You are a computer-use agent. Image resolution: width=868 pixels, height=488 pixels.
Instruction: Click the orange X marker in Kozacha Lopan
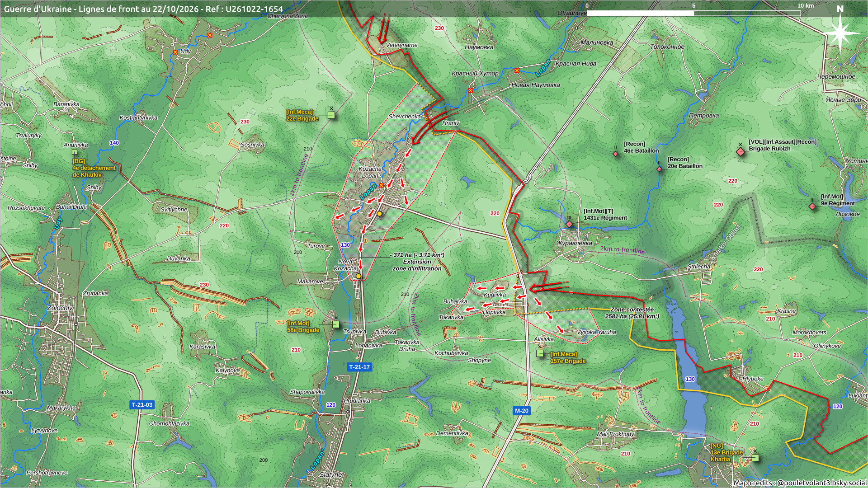(381, 185)
